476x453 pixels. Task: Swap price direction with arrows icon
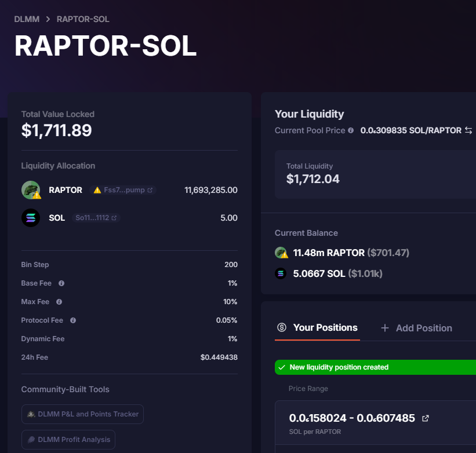468,130
